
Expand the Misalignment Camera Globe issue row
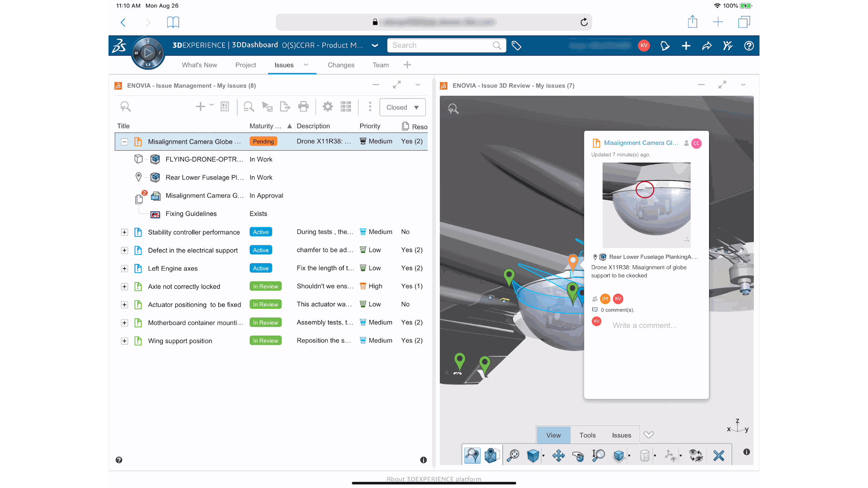pos(125,141)
